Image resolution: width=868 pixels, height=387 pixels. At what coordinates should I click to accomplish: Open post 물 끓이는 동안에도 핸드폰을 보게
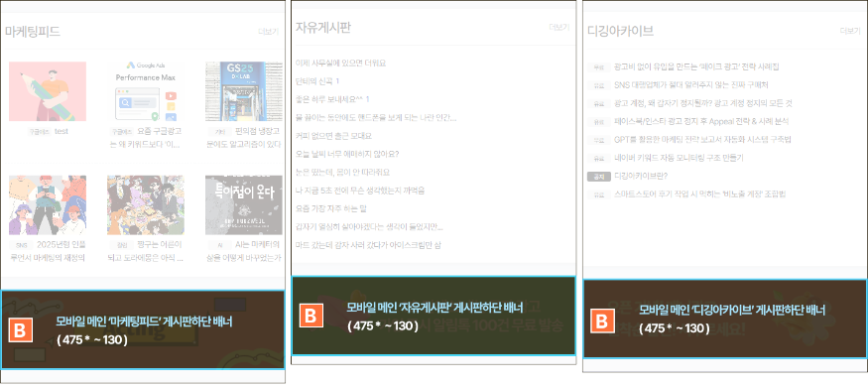coord(376,117)
